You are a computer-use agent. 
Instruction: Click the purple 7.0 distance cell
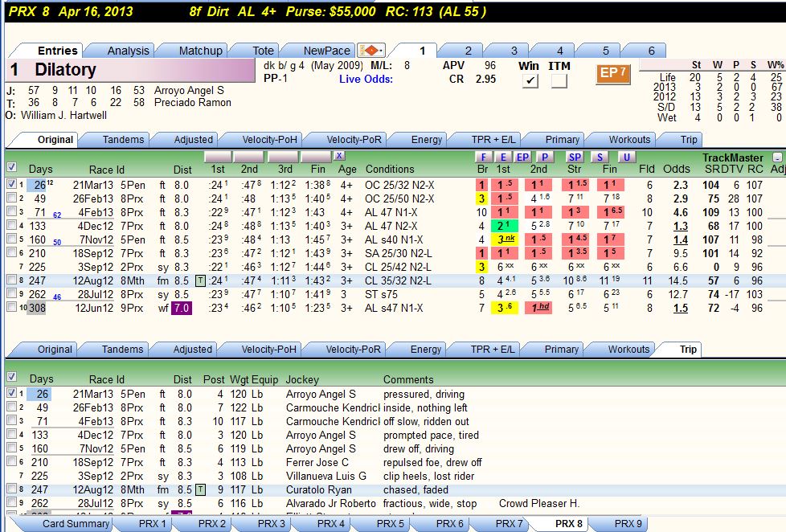click(182, 308)
